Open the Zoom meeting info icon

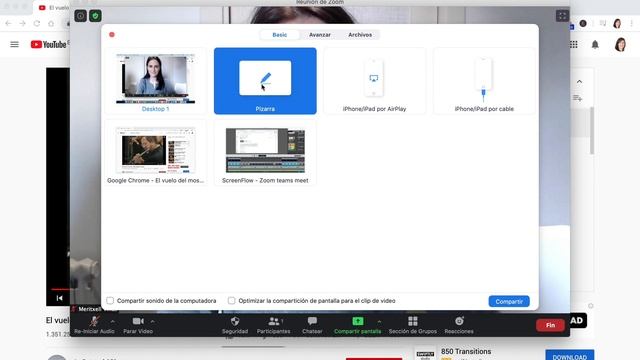80,16
